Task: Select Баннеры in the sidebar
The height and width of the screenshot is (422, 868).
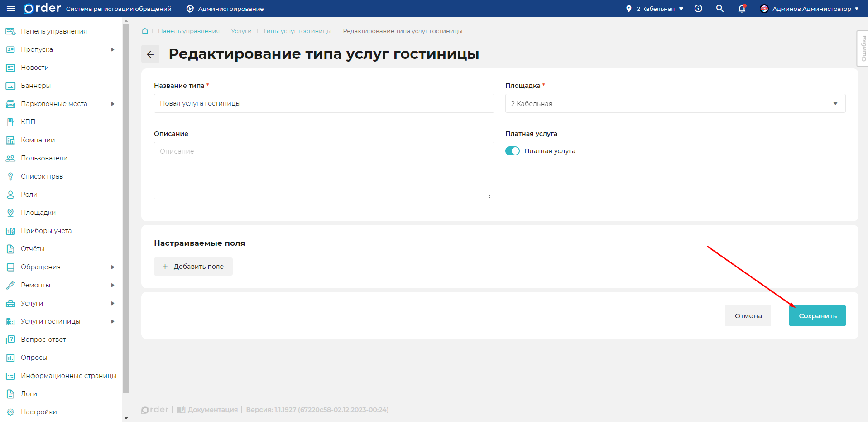Action: 35,85
